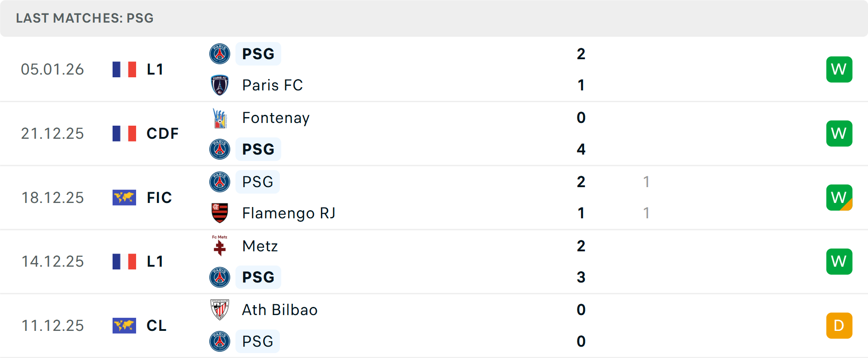This screenshot has height=358, width=868.
Task: Click the Fontenay club crest
Action: coord(220,118)
